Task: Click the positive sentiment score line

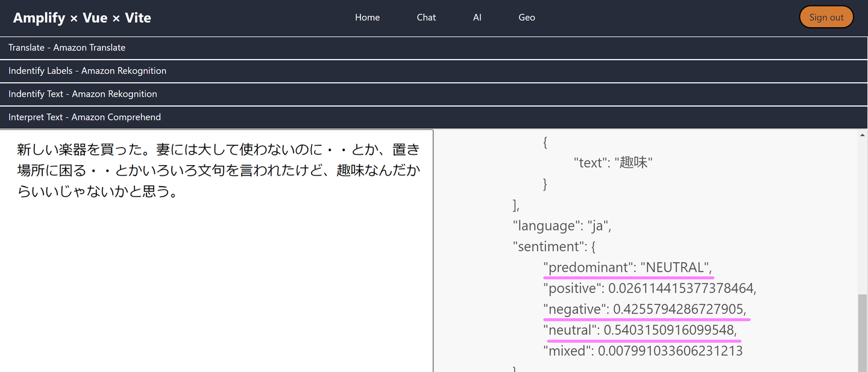Action: pos(649,288)
